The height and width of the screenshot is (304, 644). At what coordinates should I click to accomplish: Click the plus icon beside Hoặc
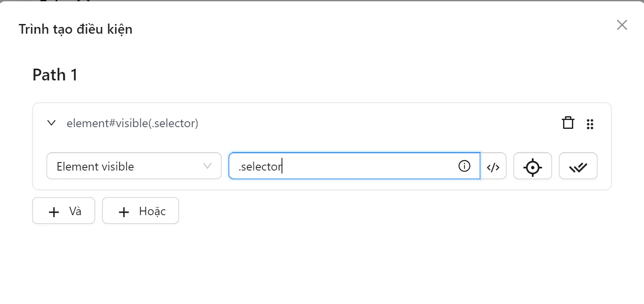(123, 212)
